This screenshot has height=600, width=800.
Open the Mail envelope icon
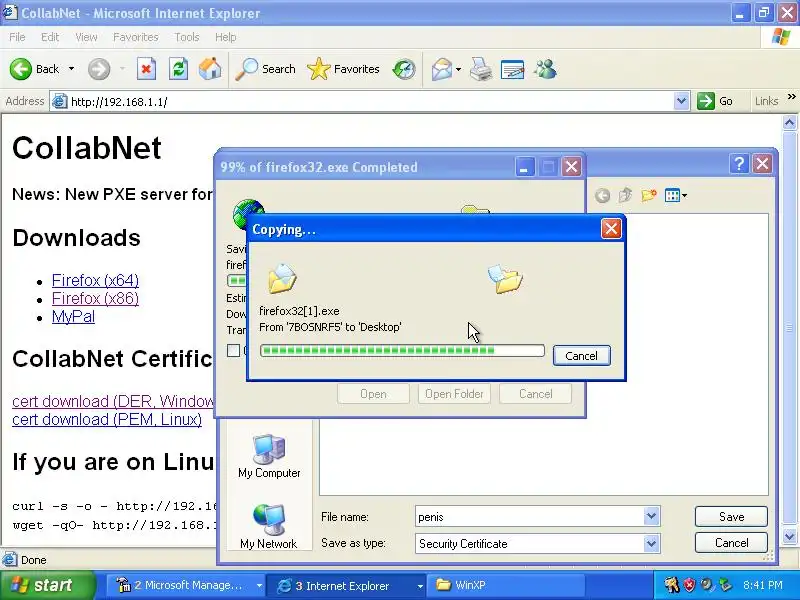(442, 69)
